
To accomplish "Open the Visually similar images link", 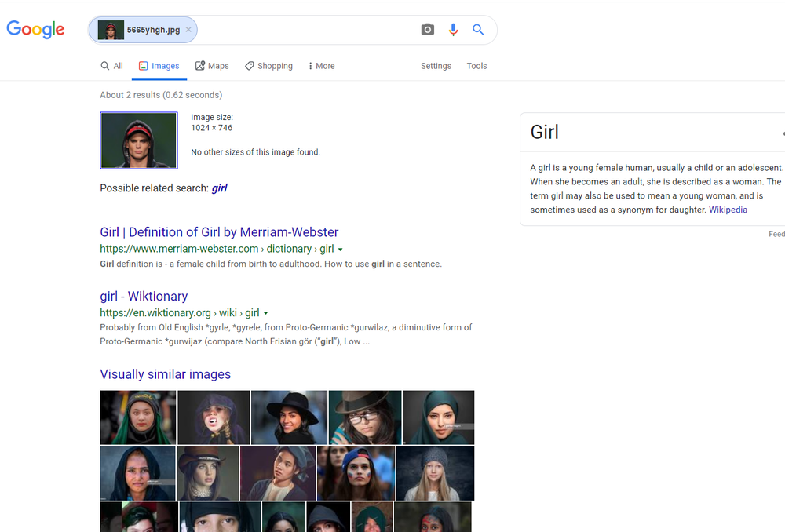I will coord(165,374).
